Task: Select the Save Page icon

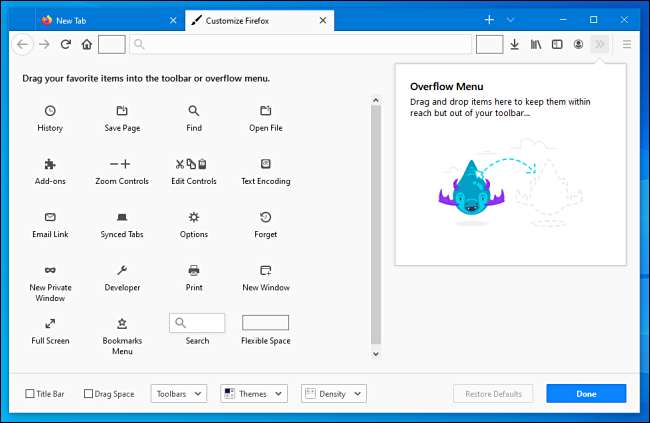Action: (x=122, y=111)
